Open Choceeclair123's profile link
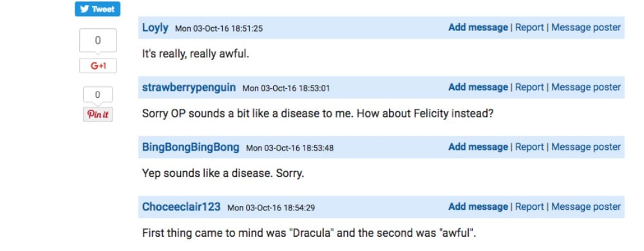 point(181,207)
